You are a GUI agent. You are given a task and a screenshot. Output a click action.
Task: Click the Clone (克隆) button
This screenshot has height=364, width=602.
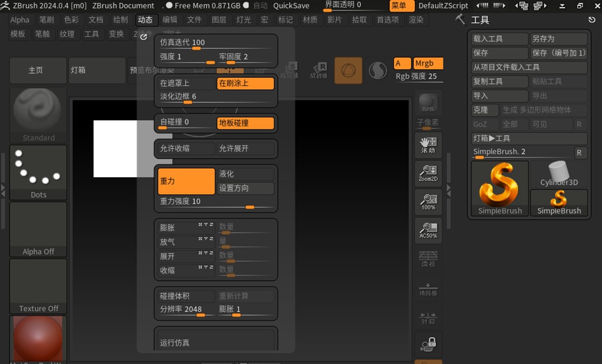point(485,110)
